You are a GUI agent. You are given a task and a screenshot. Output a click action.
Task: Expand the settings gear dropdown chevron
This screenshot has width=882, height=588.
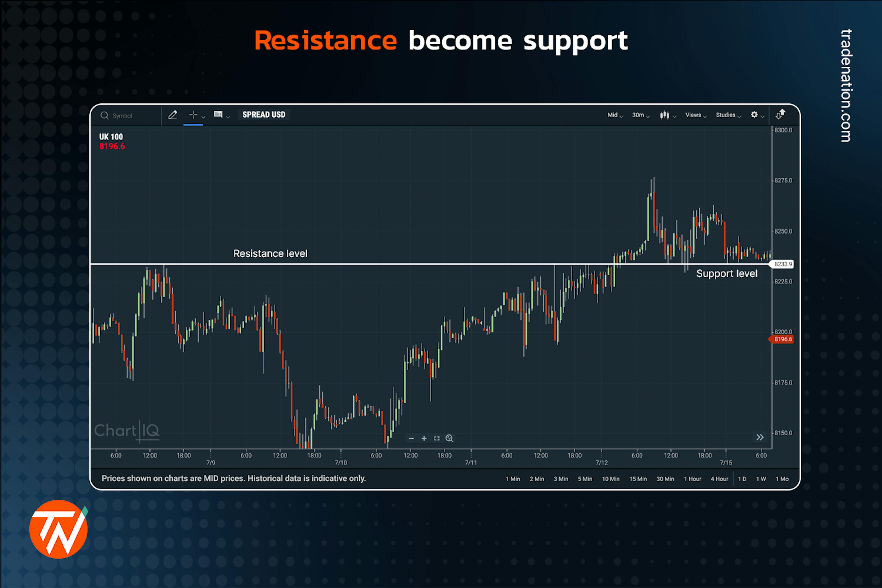[x=762, y=117]
